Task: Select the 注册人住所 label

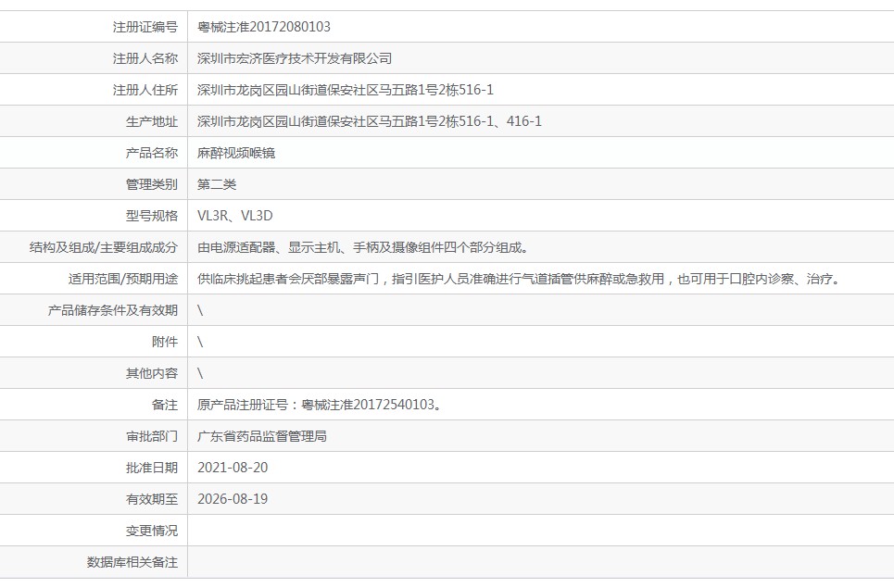Action: pyautogui.click(x=145, y=90)
